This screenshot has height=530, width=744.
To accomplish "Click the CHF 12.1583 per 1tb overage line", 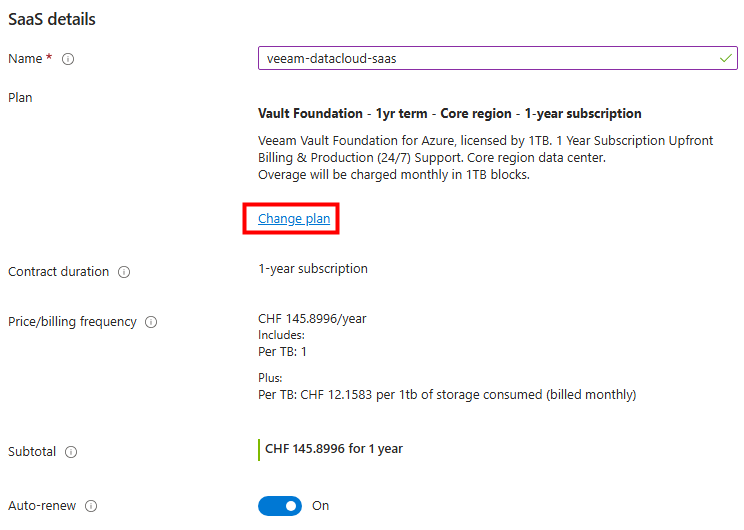I will (x=447, y=395).
